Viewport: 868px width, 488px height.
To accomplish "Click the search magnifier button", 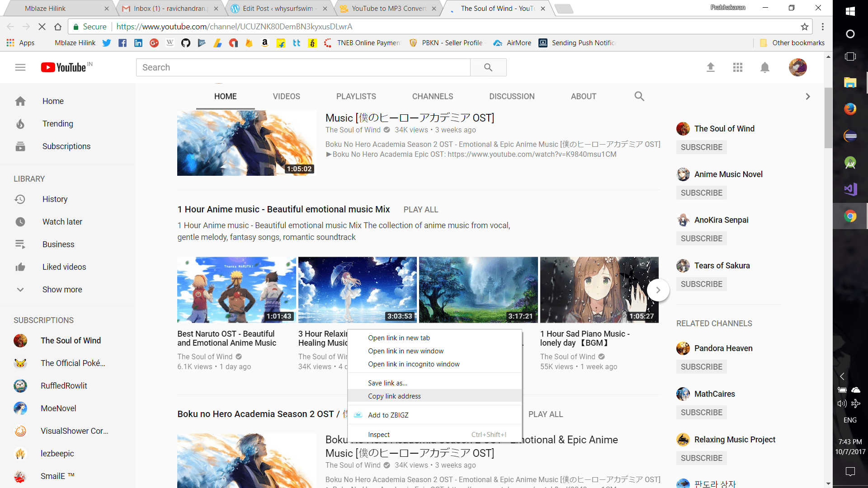I will [x=488, y=67].
